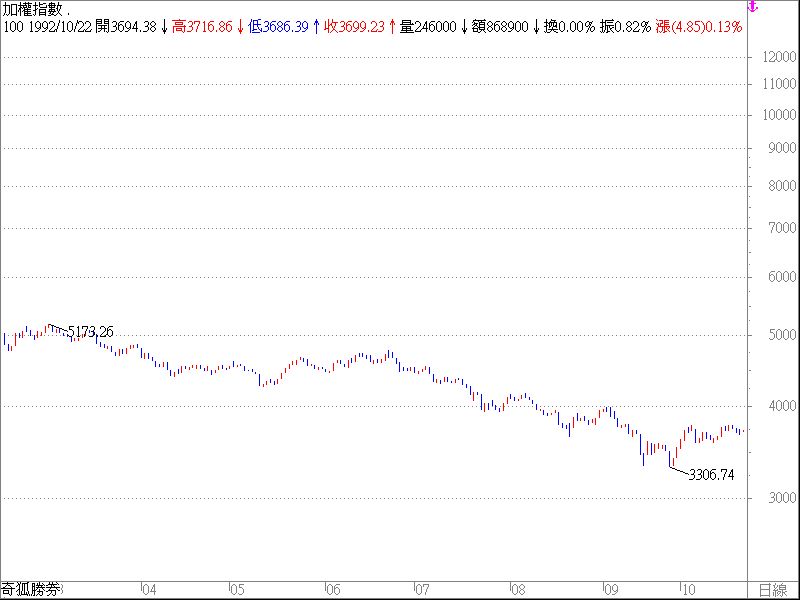This screenshot has height=600, width=800.
Task: Click the red up arrow after close 3699.23
Action: pos(392,27)
